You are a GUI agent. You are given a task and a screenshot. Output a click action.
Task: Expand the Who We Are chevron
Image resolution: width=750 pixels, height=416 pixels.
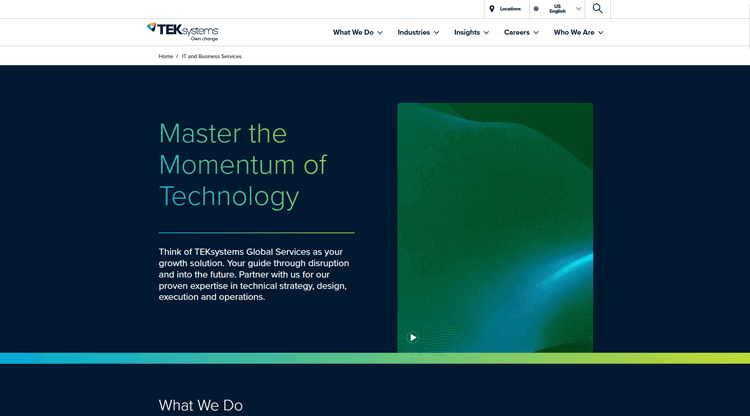tap(600, 33)
